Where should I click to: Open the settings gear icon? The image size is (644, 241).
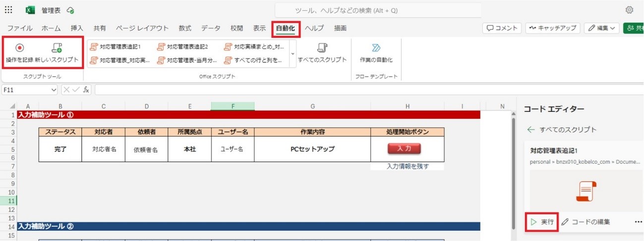coord(630,10)
